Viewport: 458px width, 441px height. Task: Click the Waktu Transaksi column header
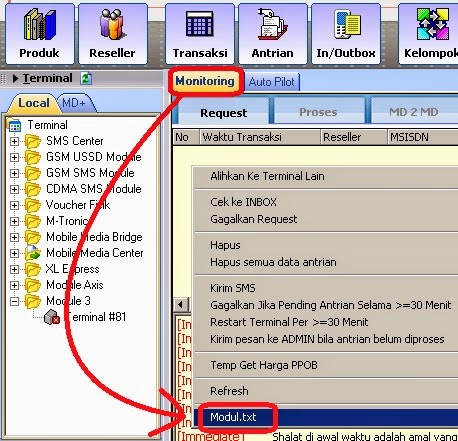260,137
